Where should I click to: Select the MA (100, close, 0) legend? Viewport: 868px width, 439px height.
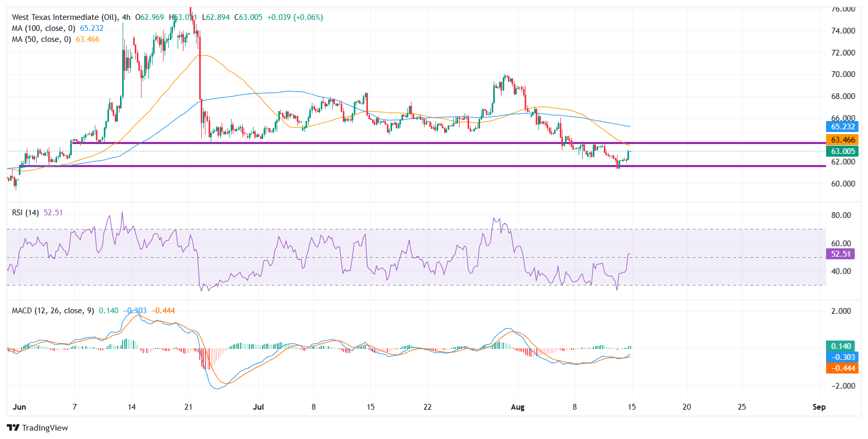pyautogui.click(x=44, y=28)
